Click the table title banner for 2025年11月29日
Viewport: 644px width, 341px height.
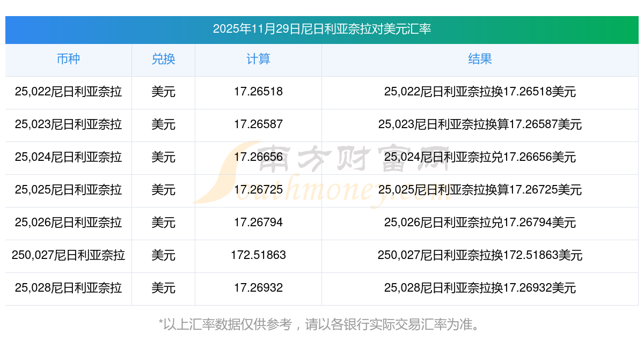click(322, 29)
